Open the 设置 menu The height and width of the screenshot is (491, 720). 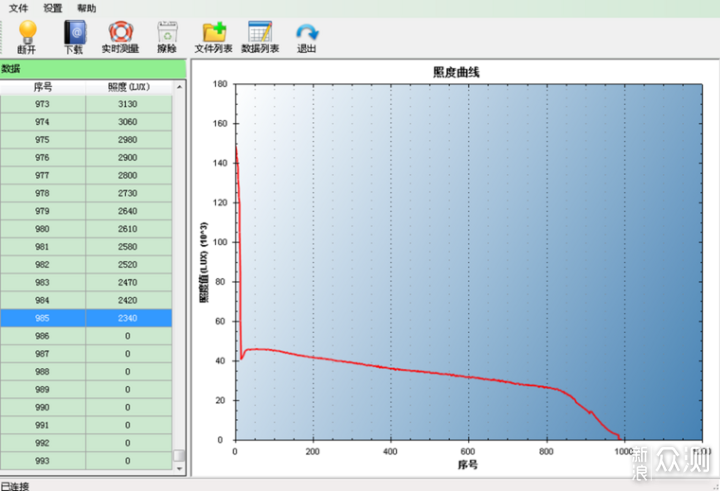52,8
